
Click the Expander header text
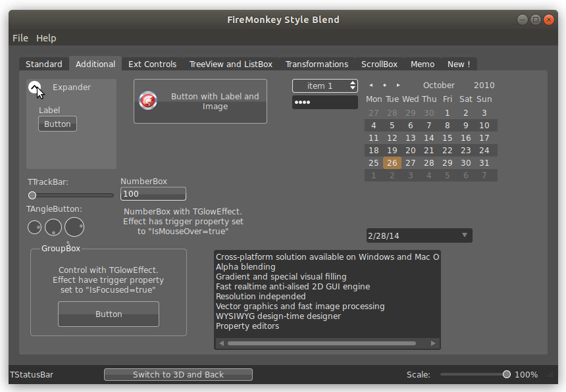point(72,87)
